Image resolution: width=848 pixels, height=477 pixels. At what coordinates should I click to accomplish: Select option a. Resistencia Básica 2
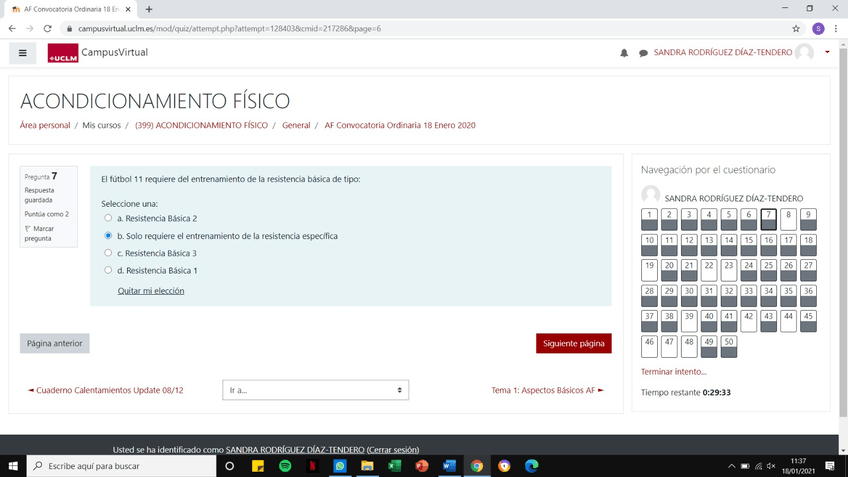click(x=108, y=218)
